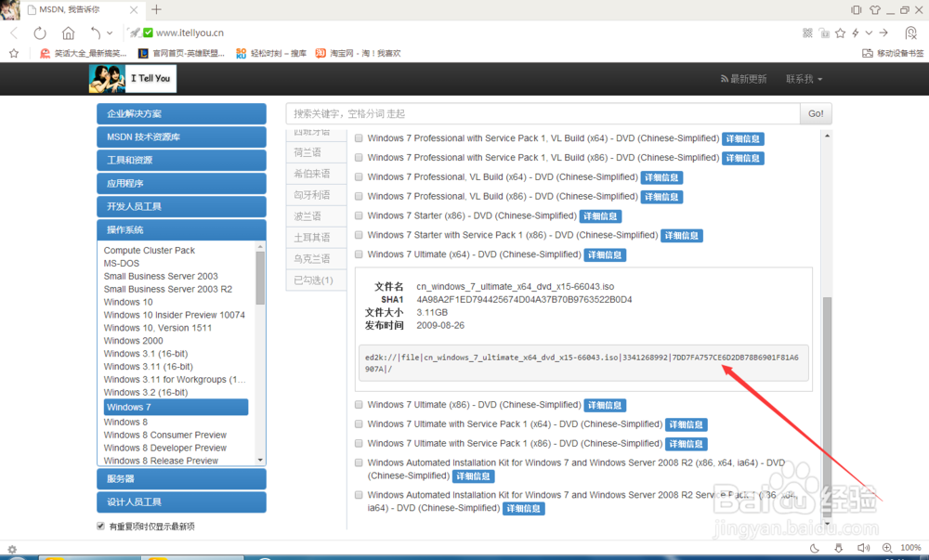This screenshot has width=929, height=560.
Task: Show 详细信息 for Windows 7 Starter (x86)
Action: click(600, 216)
